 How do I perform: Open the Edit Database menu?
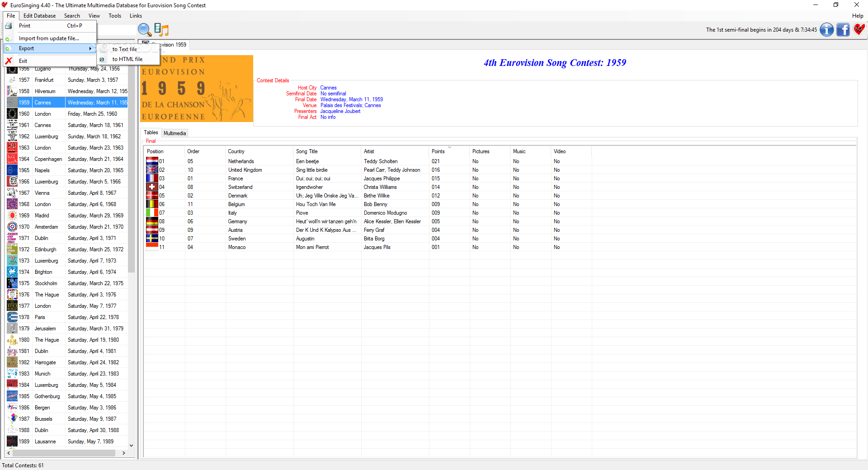click(40, 16)
